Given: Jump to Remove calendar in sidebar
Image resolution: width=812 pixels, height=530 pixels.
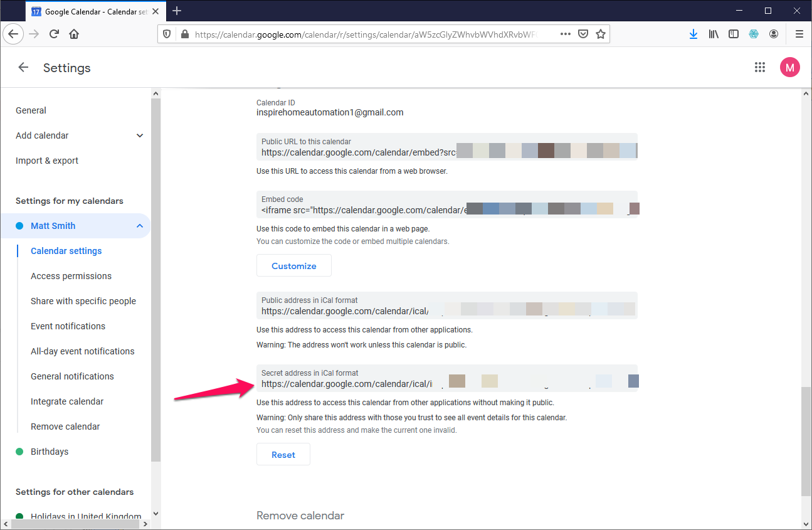Looking at the screenshot, I should tap(65, 427).
